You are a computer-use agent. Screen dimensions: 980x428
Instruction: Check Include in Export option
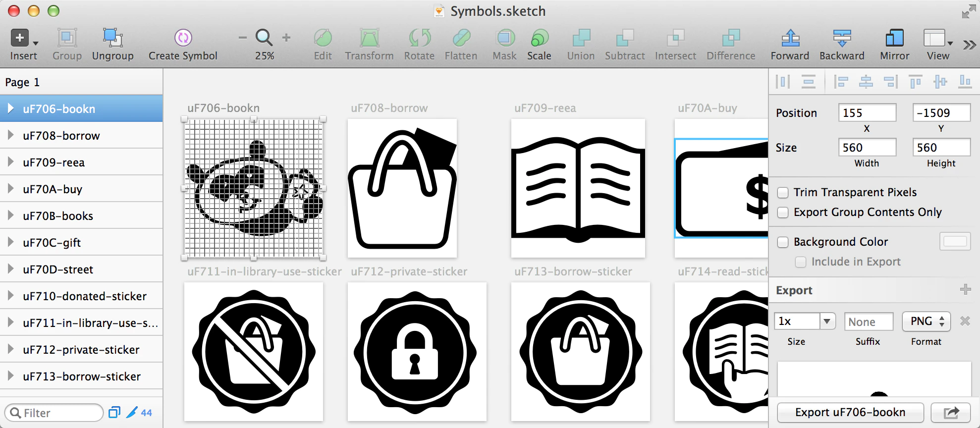pos(801,262)
